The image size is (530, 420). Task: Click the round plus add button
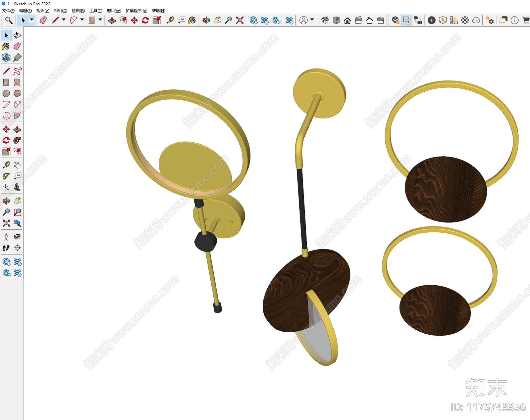click(x=432, y=21)
